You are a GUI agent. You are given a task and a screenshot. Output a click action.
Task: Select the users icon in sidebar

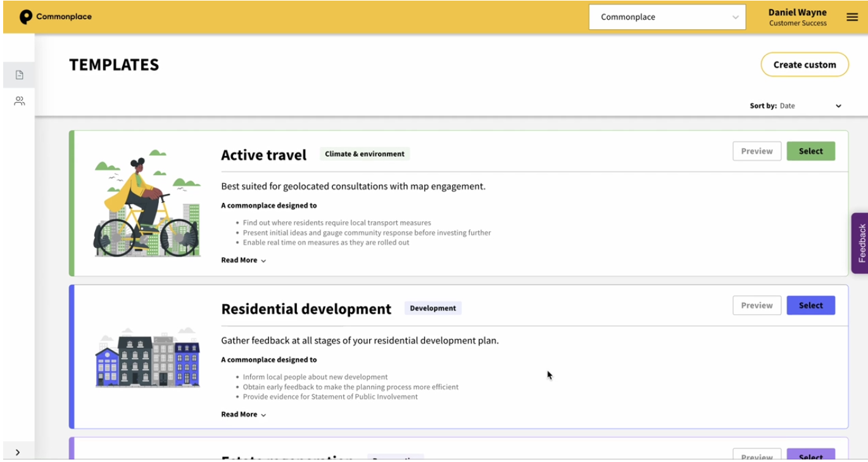pyautogui.click(x=19, y=100)
